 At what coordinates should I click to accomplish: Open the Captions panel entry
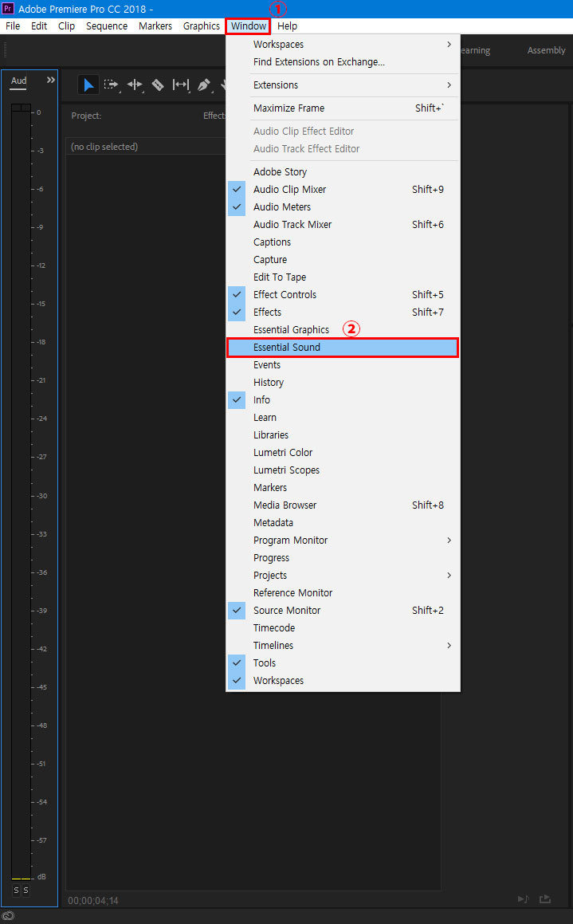[343, 242]
